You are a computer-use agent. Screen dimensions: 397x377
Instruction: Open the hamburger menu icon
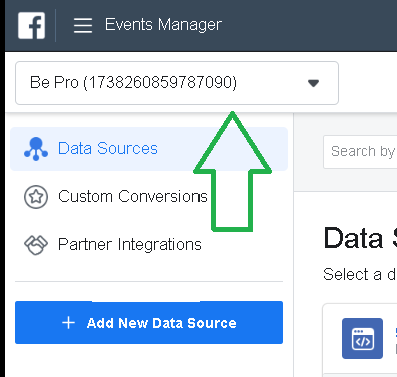(x=83, y=25)
